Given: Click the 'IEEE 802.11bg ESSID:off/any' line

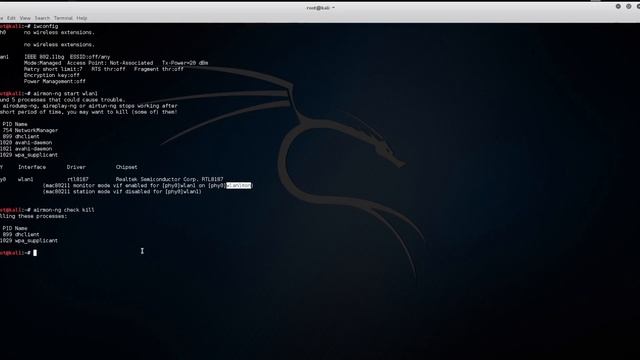Looking at the screenshot, I should (67, 57).
